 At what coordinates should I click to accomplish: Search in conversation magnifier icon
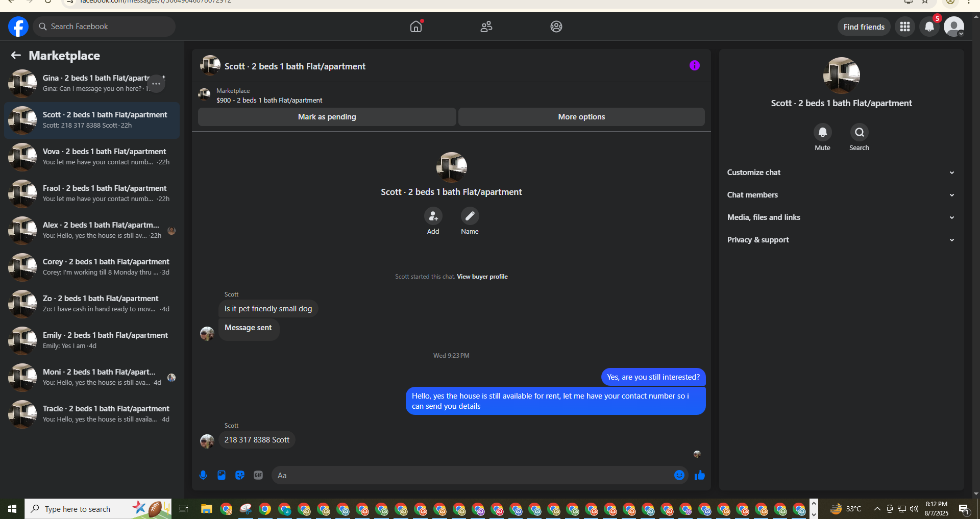coord(860,133)
